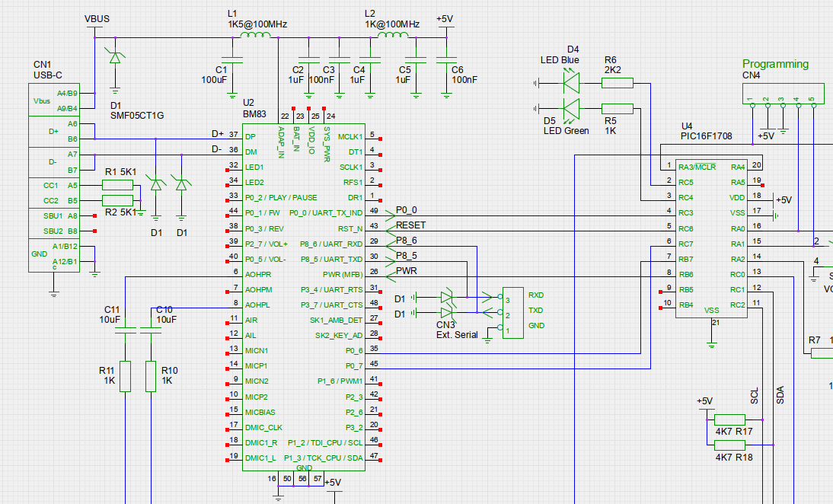Screen dimensions: 833x504
Task: Select the R11 resistor symbol
Action: pos(126,377)
